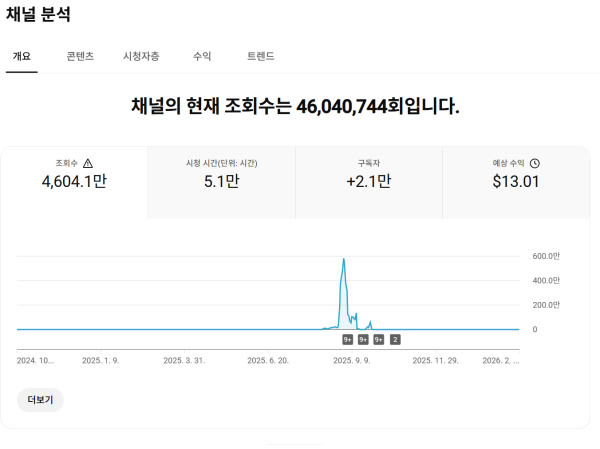600x449 pixels.
Task: Click the middle 9+ video marker
Action: (x=363, y=340)
